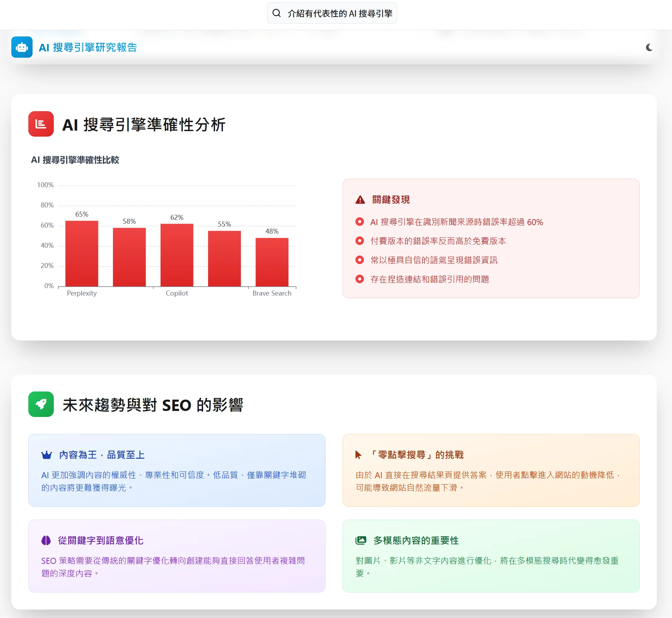This screenshot has height=618, width=672.
Task: Select the Copilot 62% bar in chart
Action: pos(177,255)
